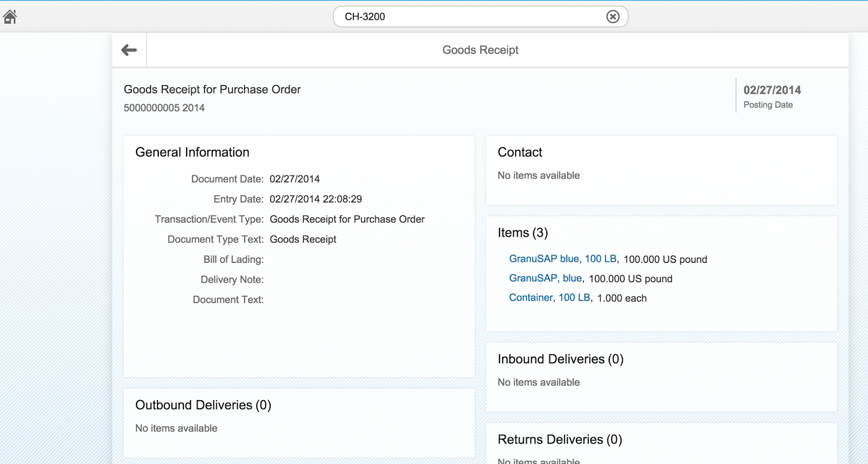Go to the home screen icon

[10, 17]
